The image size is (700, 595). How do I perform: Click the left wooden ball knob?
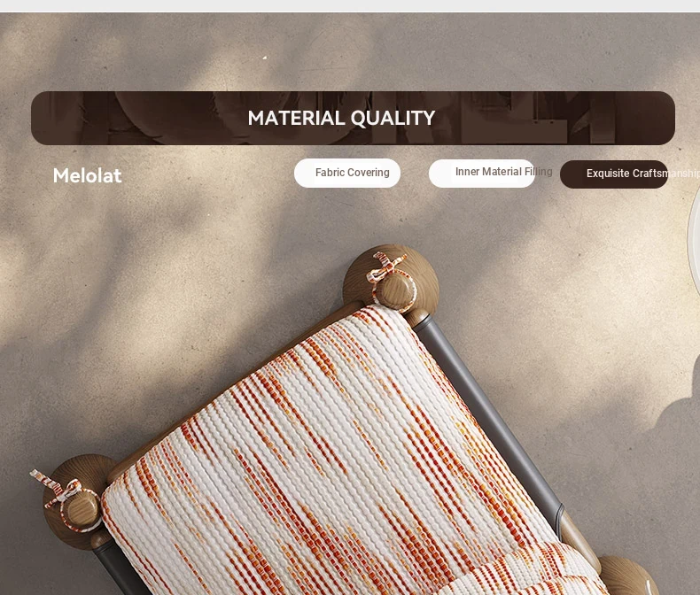[x=75, y=500]
